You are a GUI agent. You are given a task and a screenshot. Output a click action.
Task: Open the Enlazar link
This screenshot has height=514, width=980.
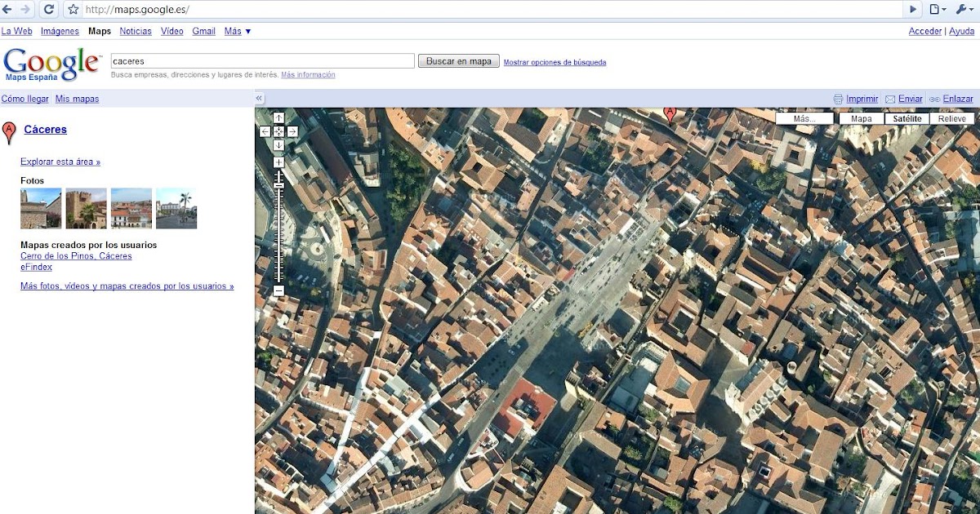[x=958, y=99]
